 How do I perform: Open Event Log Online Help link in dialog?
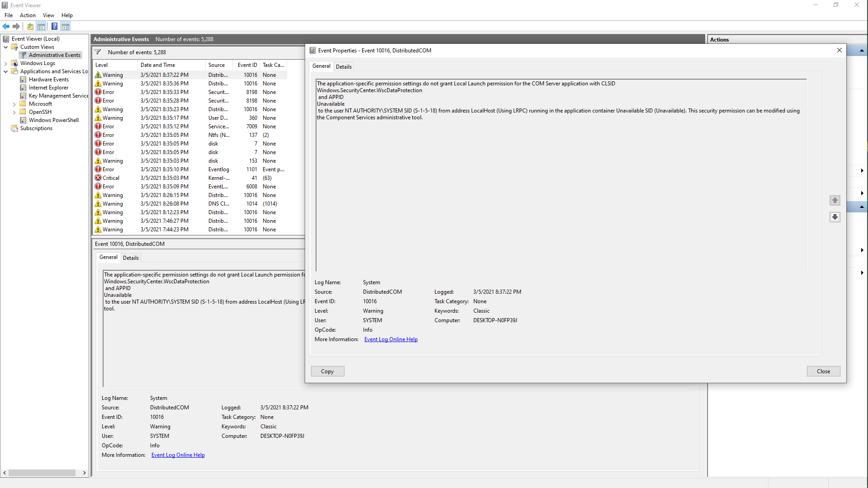pos(391,339)
